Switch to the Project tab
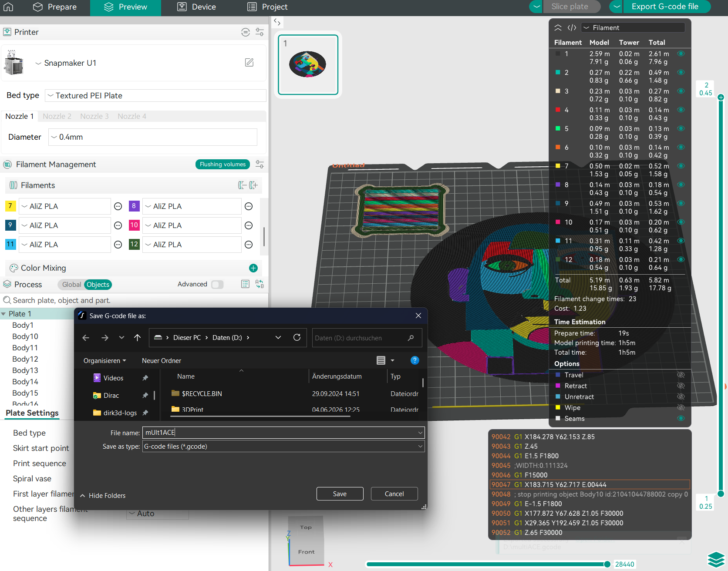Screen dimensions: 728x571 [x=268, y=7]
